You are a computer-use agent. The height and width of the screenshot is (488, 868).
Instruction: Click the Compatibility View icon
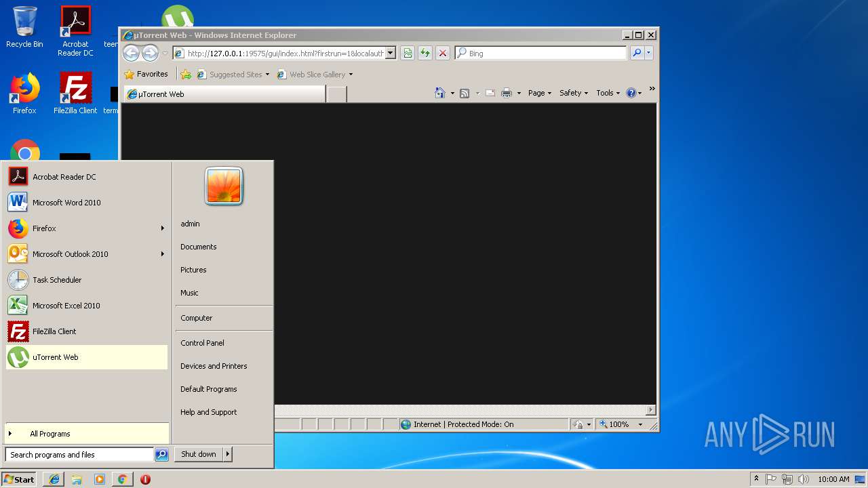pyautogui.click(x=408, y=53)
